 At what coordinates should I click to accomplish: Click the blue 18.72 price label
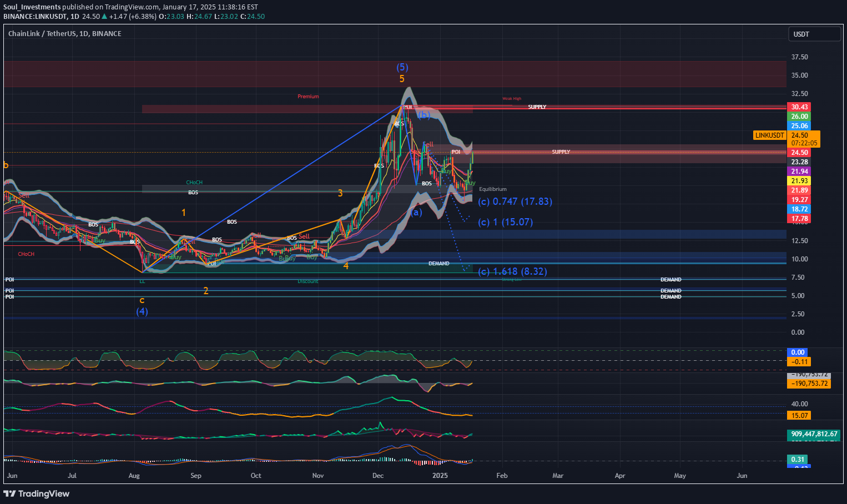click(799, 209)
